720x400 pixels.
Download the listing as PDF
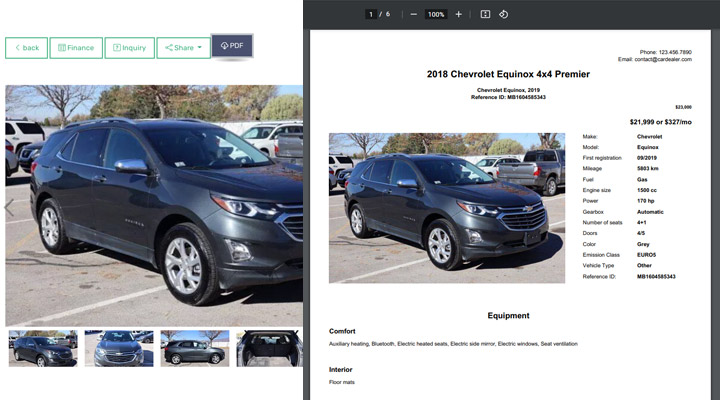232,45
